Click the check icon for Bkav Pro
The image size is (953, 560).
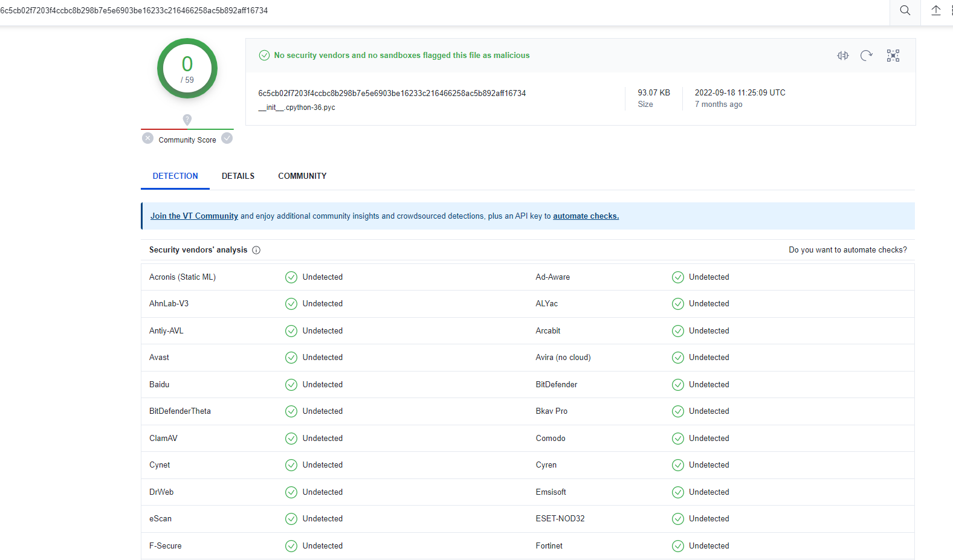[678, 411]
